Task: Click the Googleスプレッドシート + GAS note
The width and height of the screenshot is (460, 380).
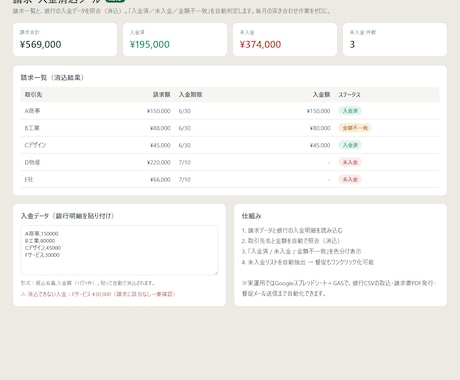Action: [339, 288]
